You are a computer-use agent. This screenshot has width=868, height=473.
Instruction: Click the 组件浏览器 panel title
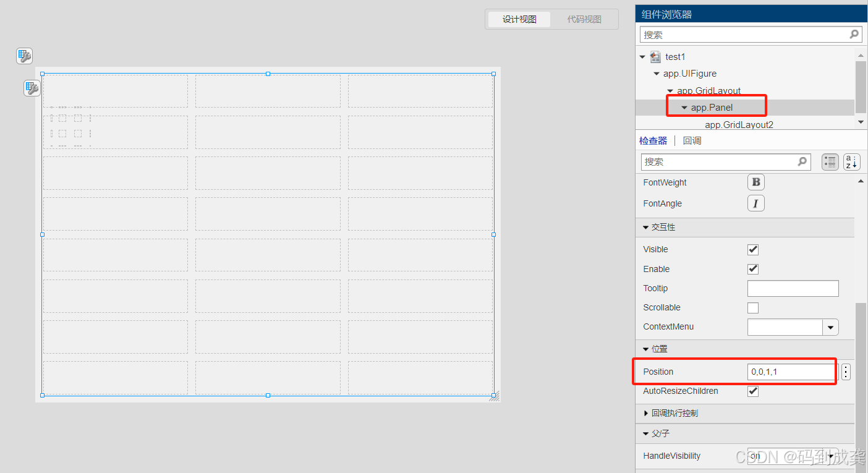(667, 14)
